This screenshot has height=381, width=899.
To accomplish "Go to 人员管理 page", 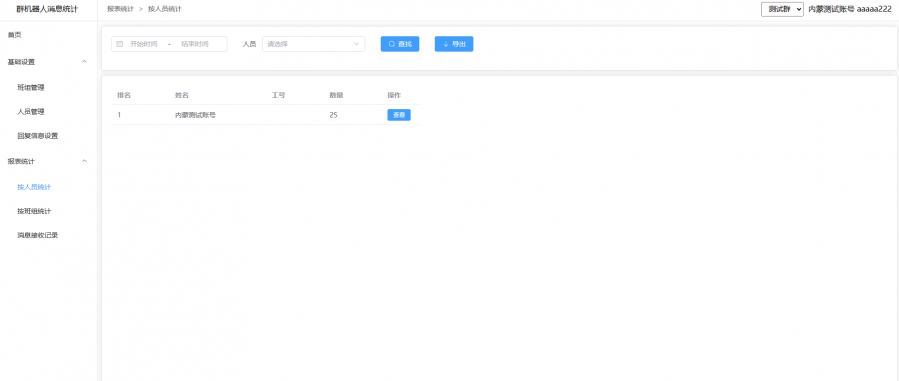I will (31, 112).
